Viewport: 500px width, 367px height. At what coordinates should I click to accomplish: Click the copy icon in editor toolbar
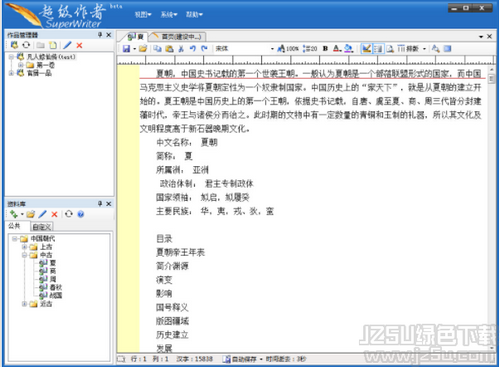(x=157, y=49)
